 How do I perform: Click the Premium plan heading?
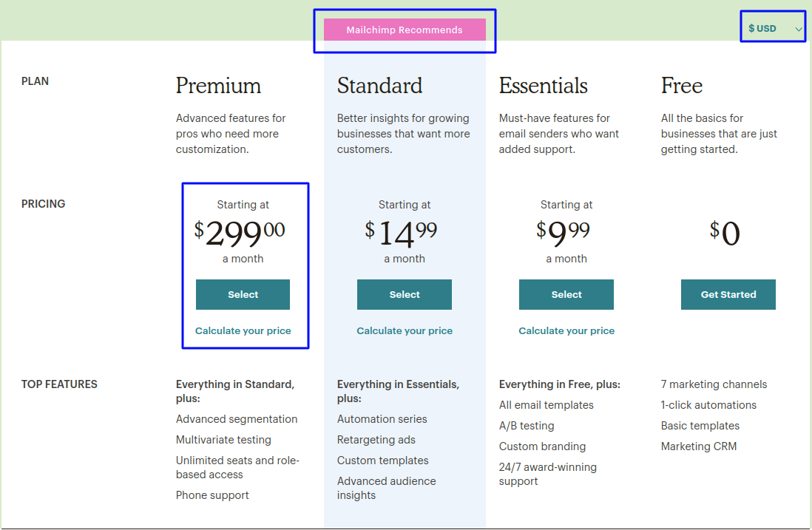[218, 86]
